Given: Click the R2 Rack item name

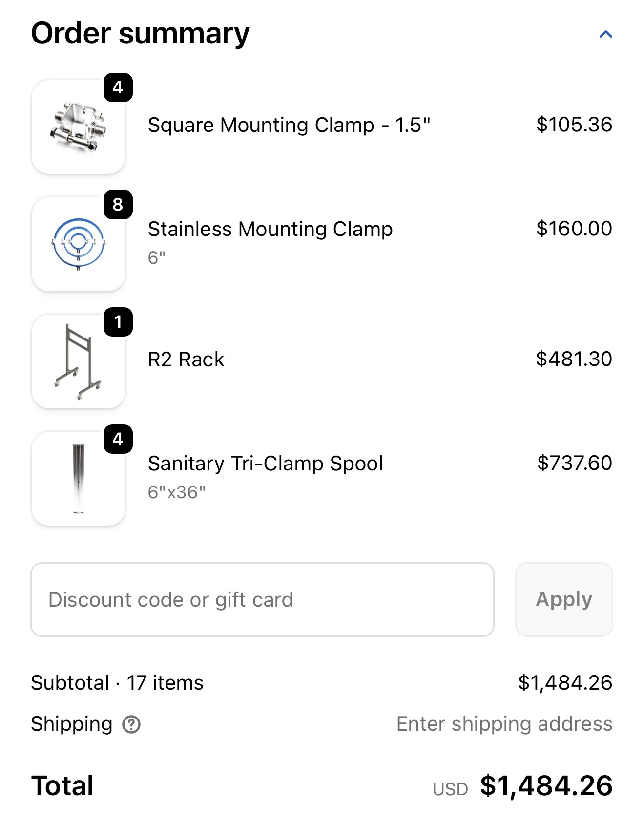Looking at the screenshot, I should point(186,360).
